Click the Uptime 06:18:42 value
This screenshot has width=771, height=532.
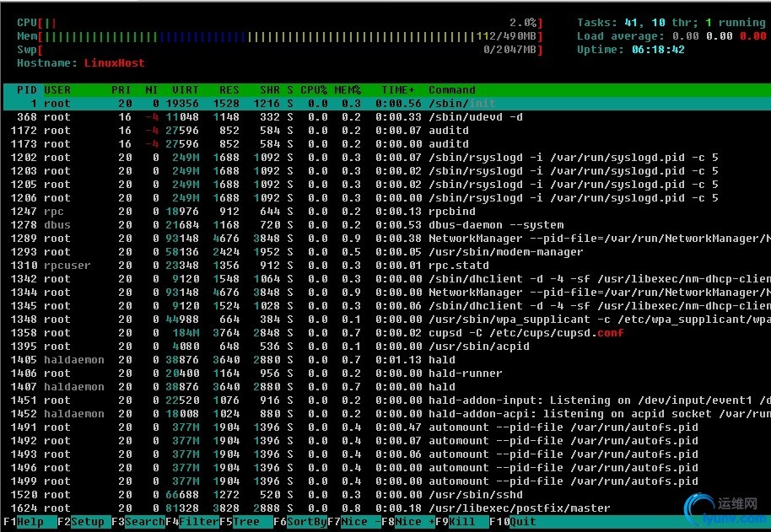pyautogui.click(x=658, y=50)
